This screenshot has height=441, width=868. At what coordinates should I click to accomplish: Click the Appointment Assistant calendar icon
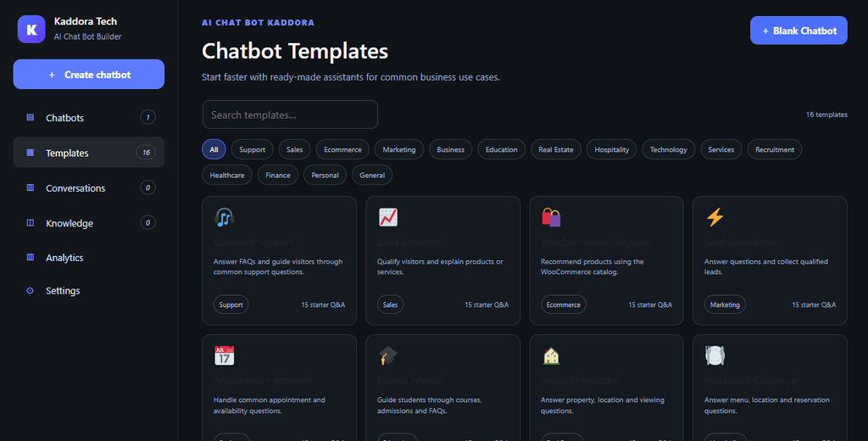point(224,355)
